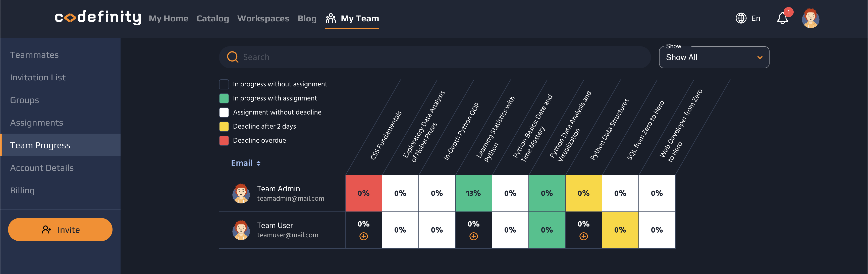This screenshot has width=868, height=274.
Task: Open the En language selector
Action: (755, 18)
